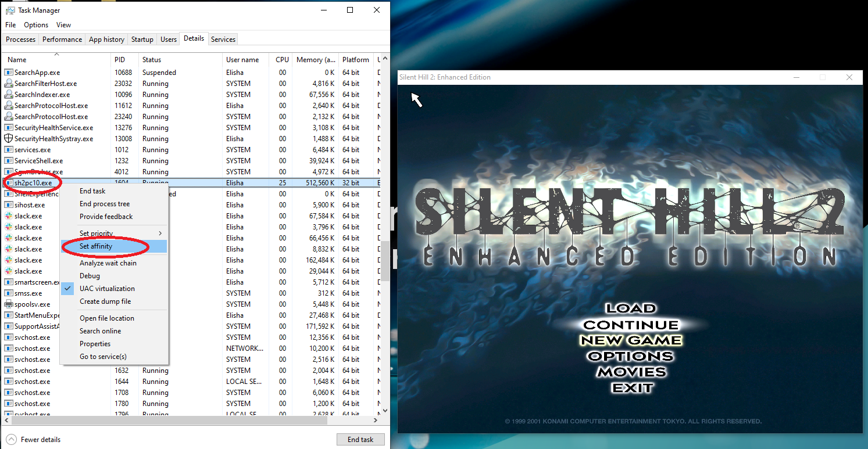Choose CONTINUE in the Silent Hill 2 menu
Image resolution: width=868 pixels, height=449 pixels.
pos(631,325)
